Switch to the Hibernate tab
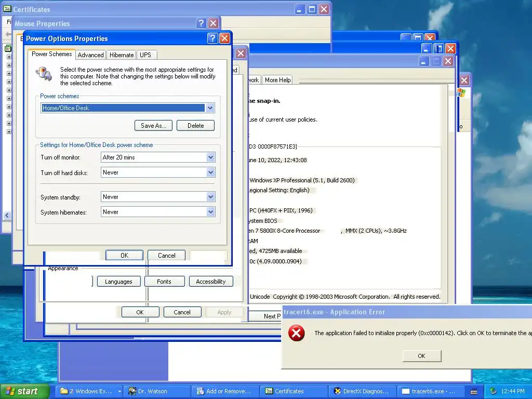The width and height of the screenshot is (532, 399). coord(122,55)
